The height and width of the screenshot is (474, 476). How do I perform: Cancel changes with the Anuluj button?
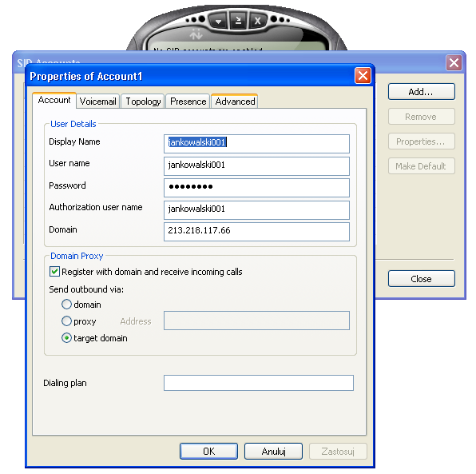(x=273, y=451)
